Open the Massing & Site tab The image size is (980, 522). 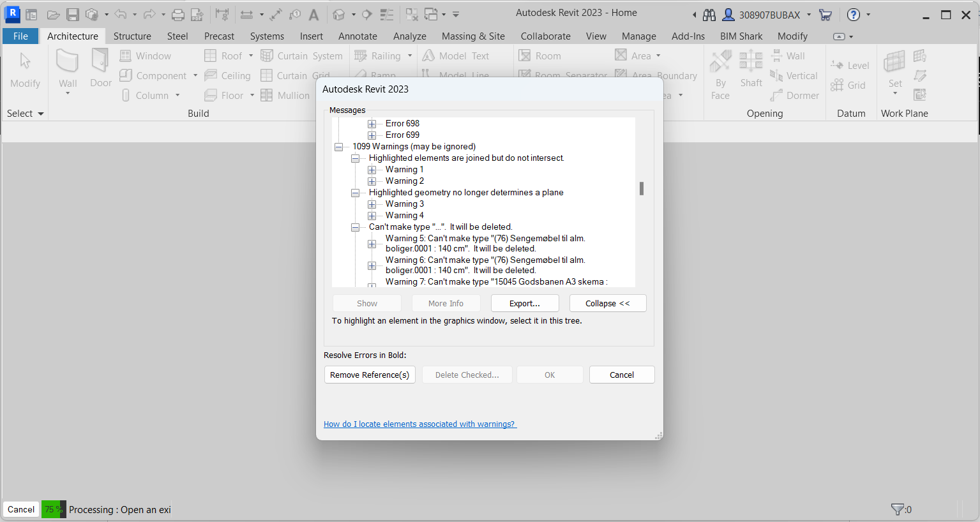[473, 36]
